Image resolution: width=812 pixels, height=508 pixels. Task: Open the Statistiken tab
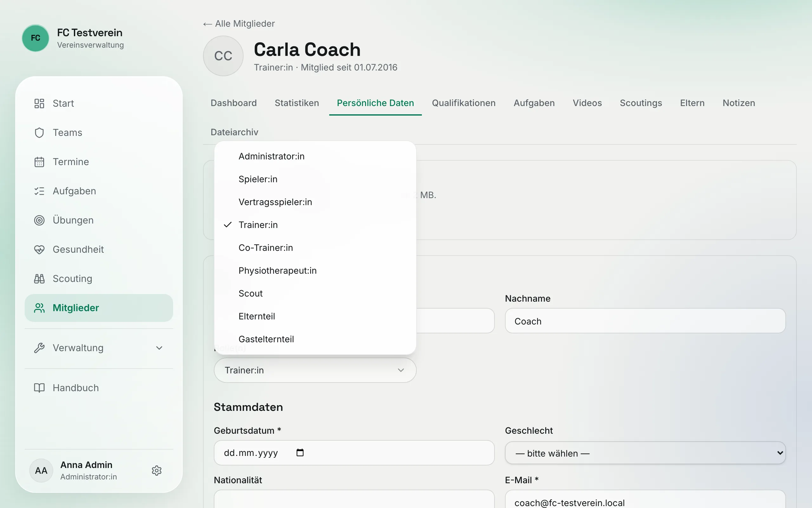297,103
